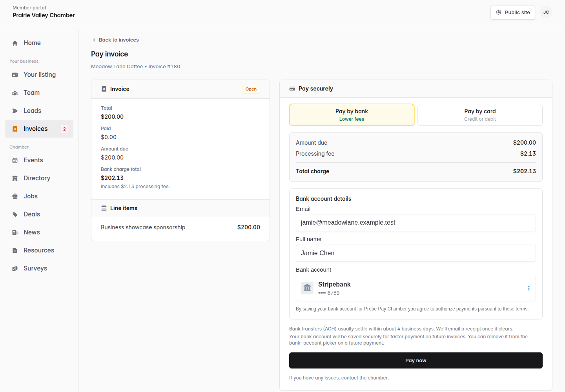This screenshot has height=392, width=565.
Task: Open the Deals tag icon
Action: click(x=15, y=214)
